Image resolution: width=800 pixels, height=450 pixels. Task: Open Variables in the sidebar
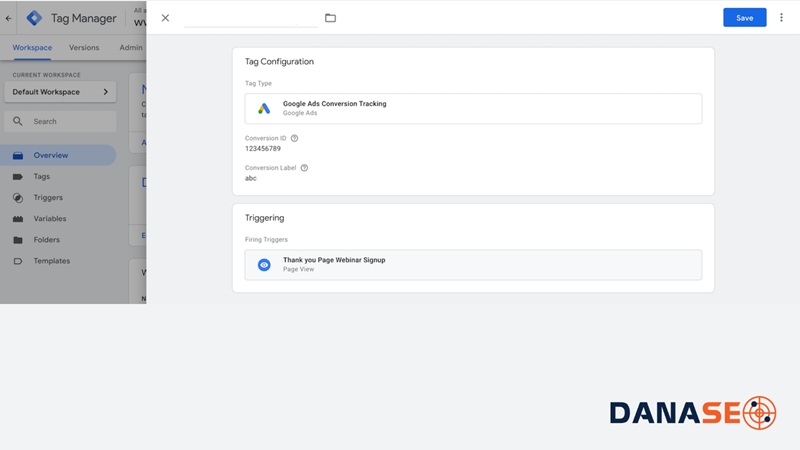tap(50, 218)
